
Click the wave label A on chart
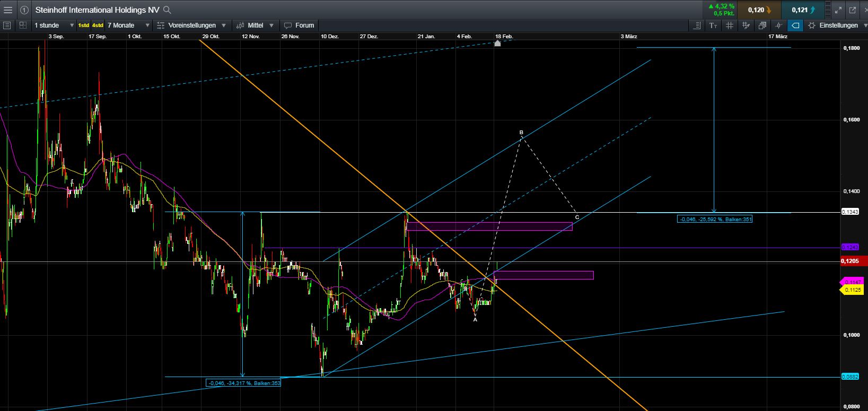click(475, 319)
